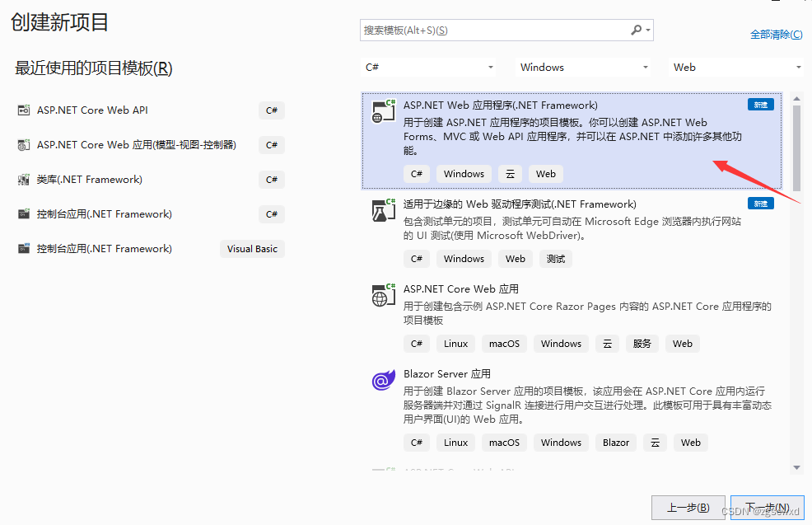Click the search magnifier icon in template search
The image size is (812, 525).
coord(636,30)
